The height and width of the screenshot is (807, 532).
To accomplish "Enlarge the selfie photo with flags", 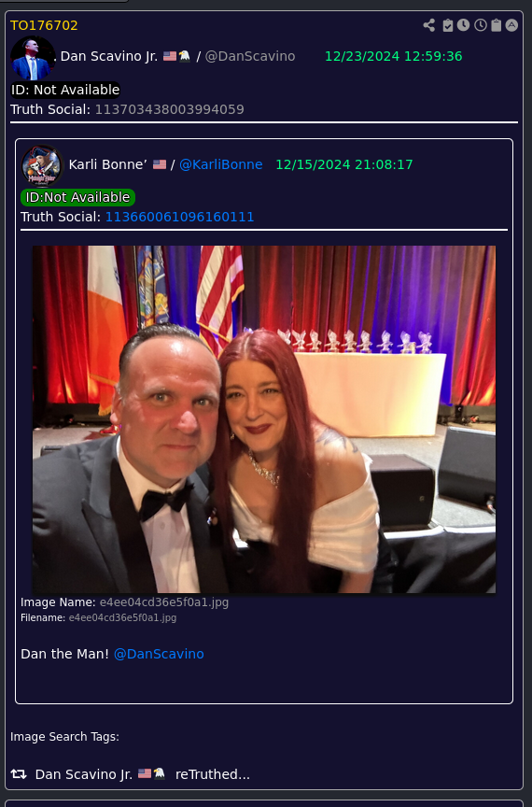I will tap(264, 419).
